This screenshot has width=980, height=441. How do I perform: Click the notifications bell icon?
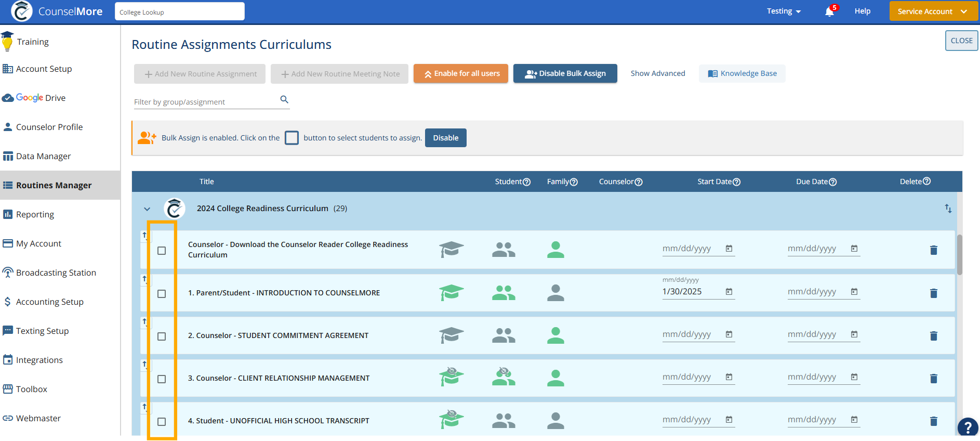829,11
